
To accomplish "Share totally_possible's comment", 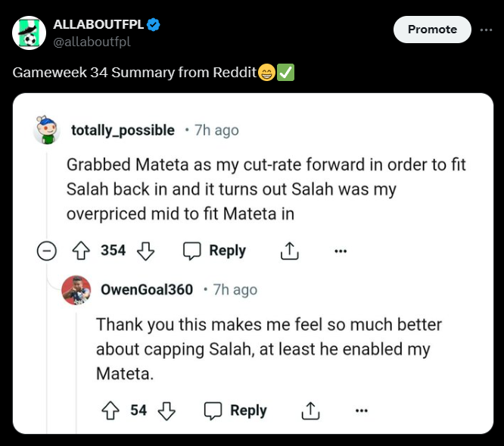I will coord(289,251).
